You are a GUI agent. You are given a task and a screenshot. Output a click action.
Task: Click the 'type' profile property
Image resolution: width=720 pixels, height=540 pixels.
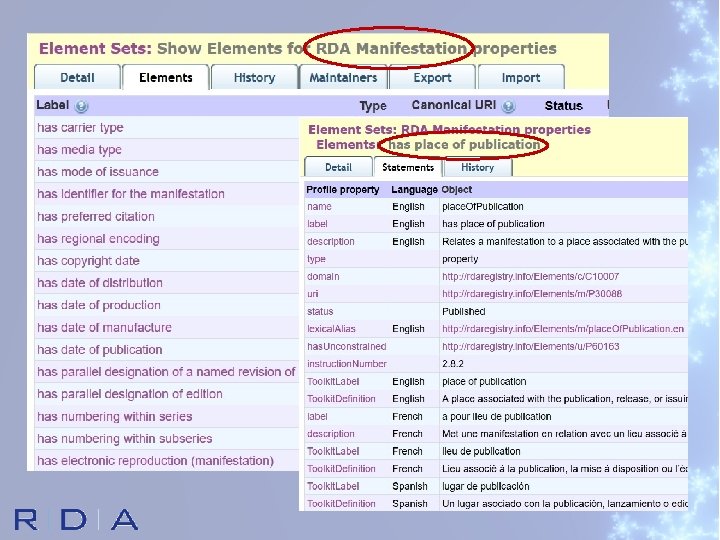(x=316, y=259)
